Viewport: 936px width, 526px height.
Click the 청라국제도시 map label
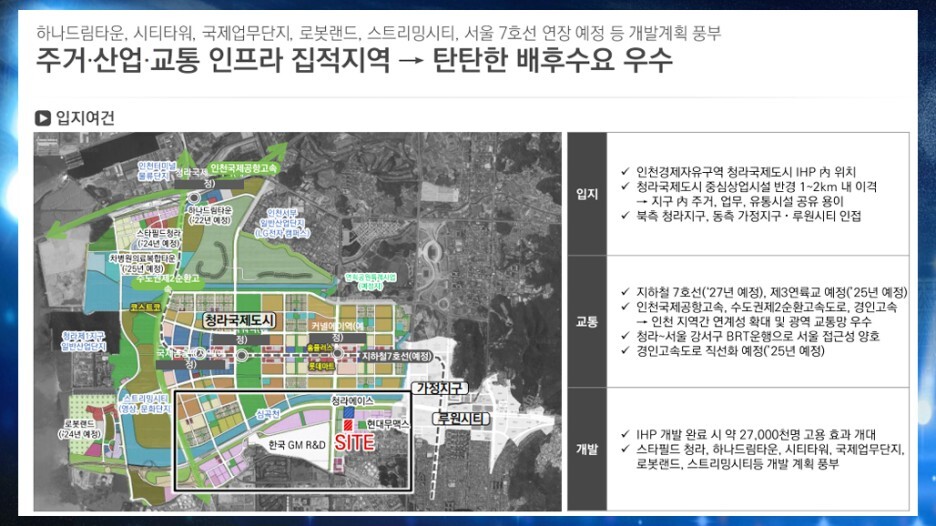(239, 321)
